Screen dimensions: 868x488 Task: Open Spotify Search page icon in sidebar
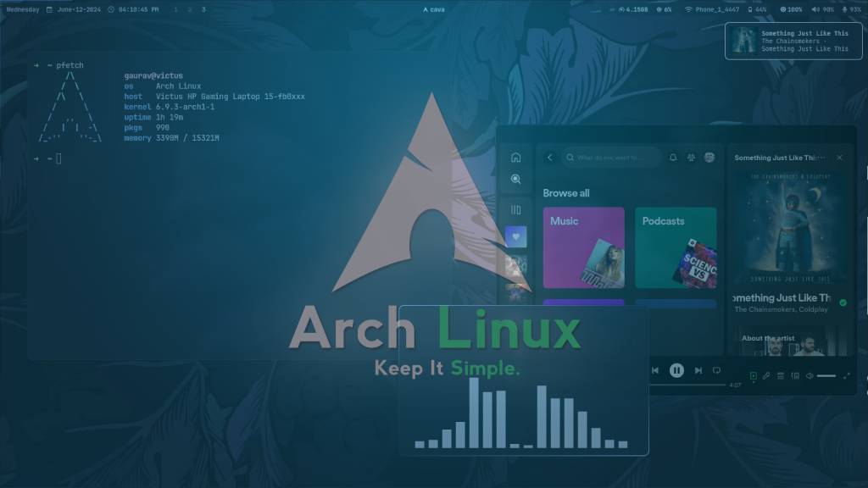pos(515,180)
